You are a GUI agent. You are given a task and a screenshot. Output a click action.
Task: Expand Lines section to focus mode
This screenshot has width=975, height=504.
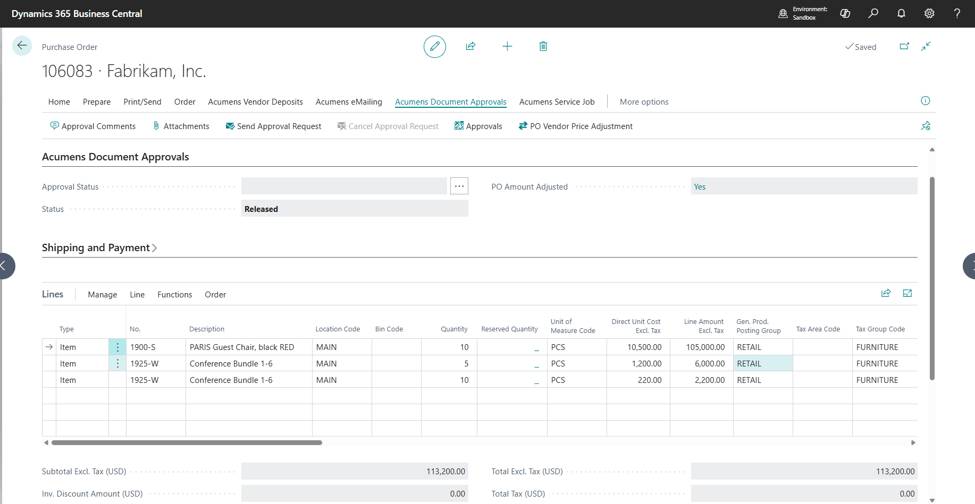pyautogui.click(x=907, y=293)
